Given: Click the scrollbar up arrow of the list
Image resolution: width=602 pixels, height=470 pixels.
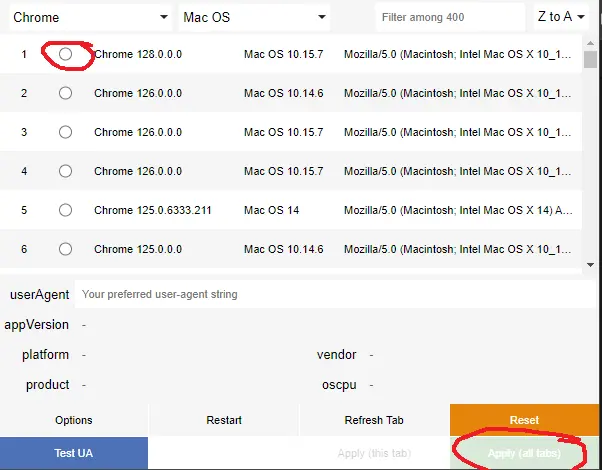Looking at the screenshot, I should (x=590, y=43).
